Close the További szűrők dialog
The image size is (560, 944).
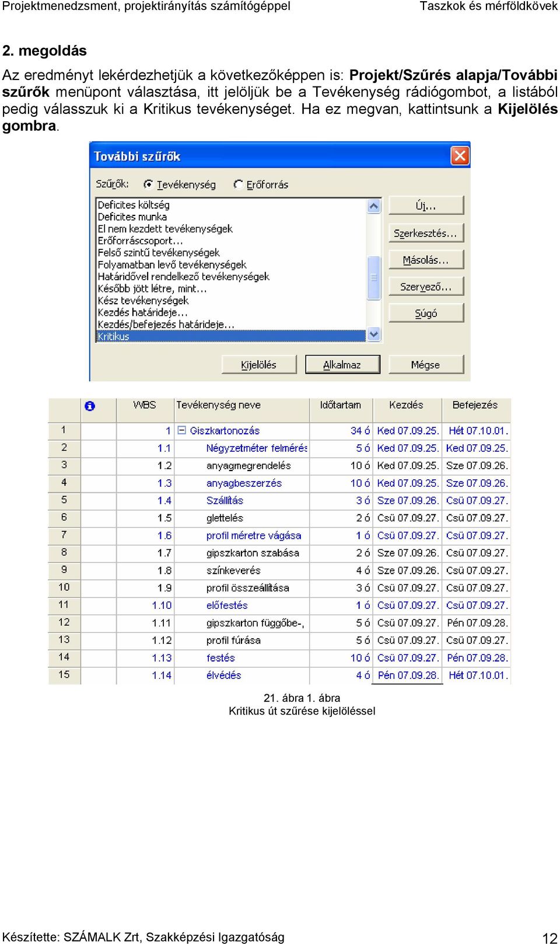click(x=460, y=156)
